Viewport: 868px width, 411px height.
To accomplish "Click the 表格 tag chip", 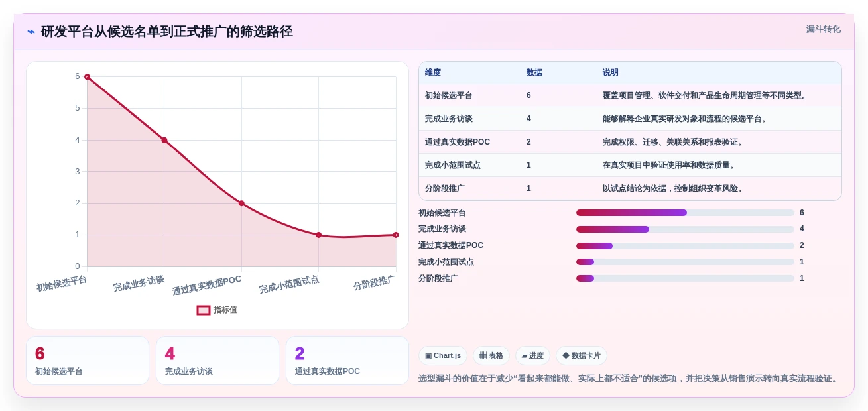I will coord(491,356).
